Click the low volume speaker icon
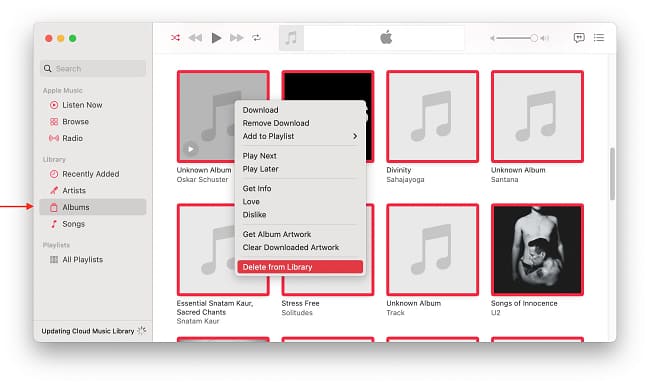 pyautogui.click(x=492, y=38)
